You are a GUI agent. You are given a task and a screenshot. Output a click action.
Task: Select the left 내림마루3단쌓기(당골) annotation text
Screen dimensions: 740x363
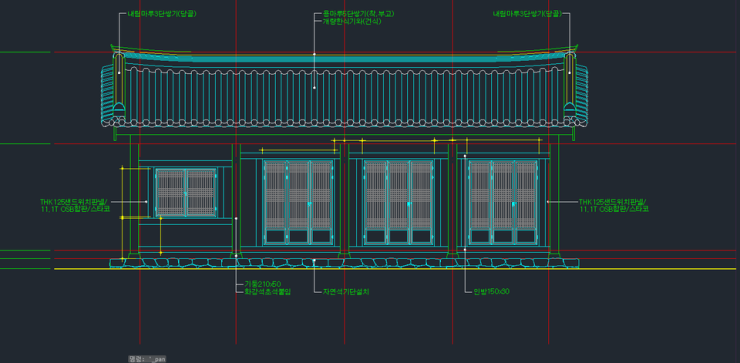click(x=162, y=14)
